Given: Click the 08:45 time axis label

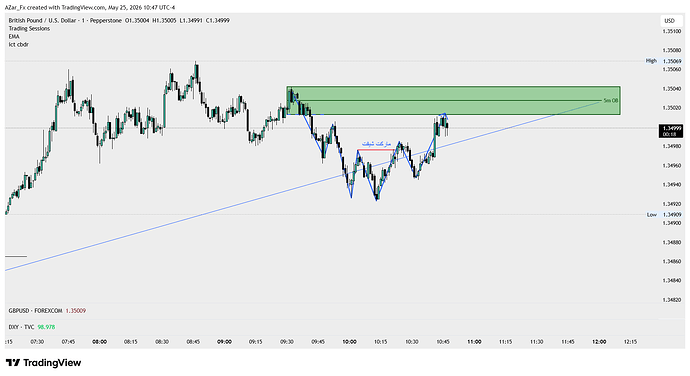Looking at the screenshot, I should (x=193, y=342).
